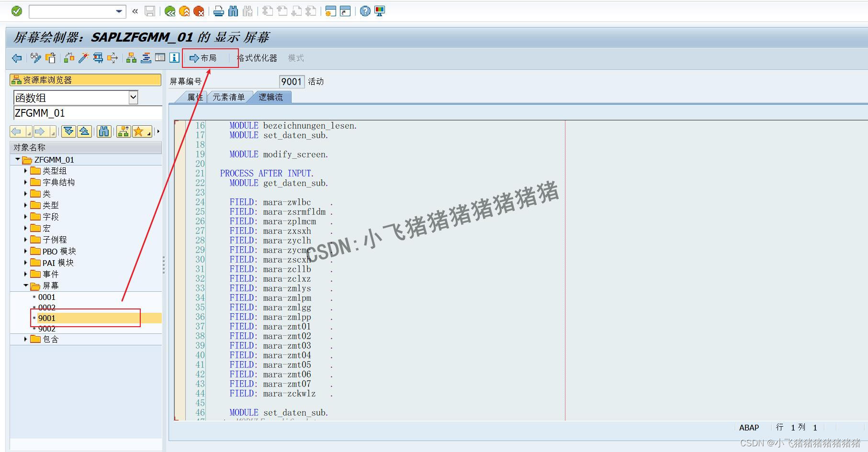Click the Display Object List hierarchy icon
868x452 pixels.
131,58
